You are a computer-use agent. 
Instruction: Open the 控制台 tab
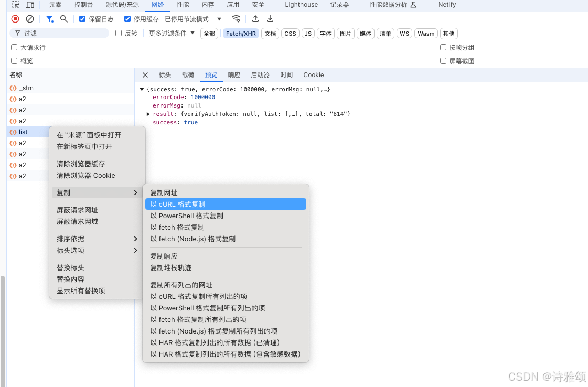click(x=83, y=5)
